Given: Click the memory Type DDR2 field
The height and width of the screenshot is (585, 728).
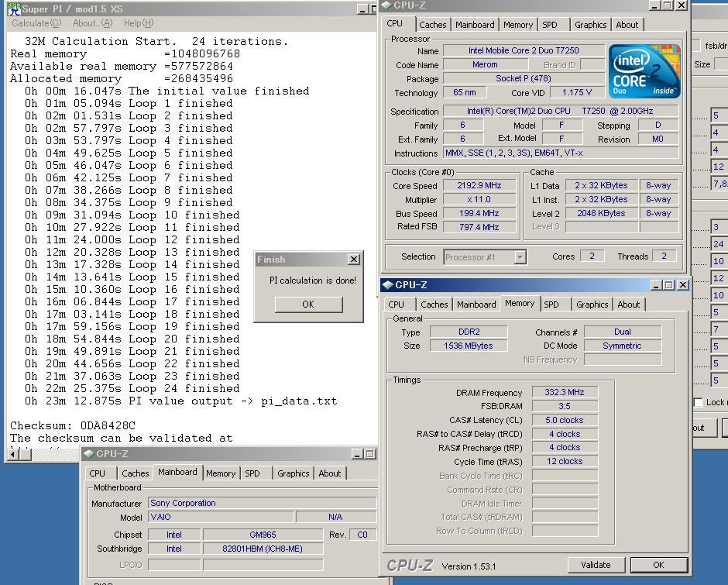Looking at the screenshot, I should (x=469, y=332).
